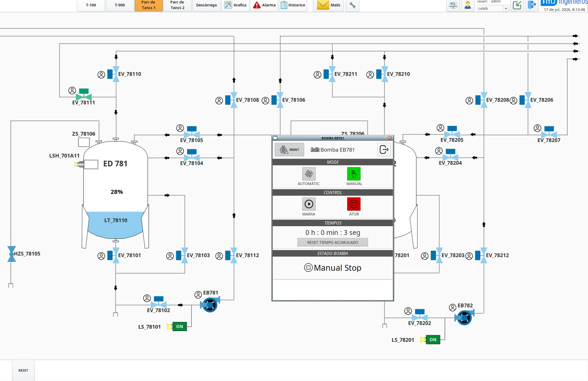The image size is (588, 381).
Task: Toggle the LS_78201 ON indicator
Action: tap(433, 340)
